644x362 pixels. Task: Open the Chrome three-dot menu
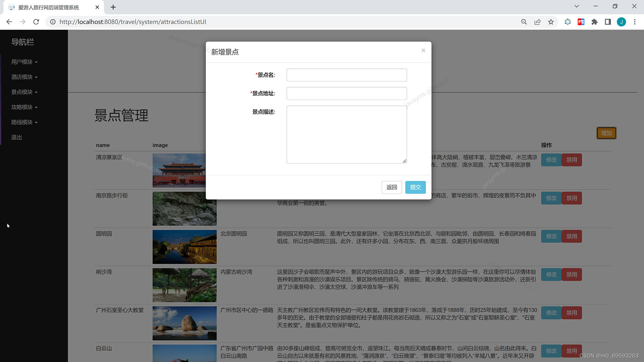click(635, 22)
